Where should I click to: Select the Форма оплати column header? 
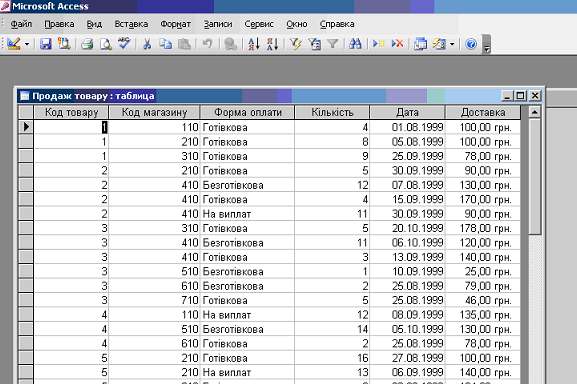pyautogui.click(x=248, y=112)
